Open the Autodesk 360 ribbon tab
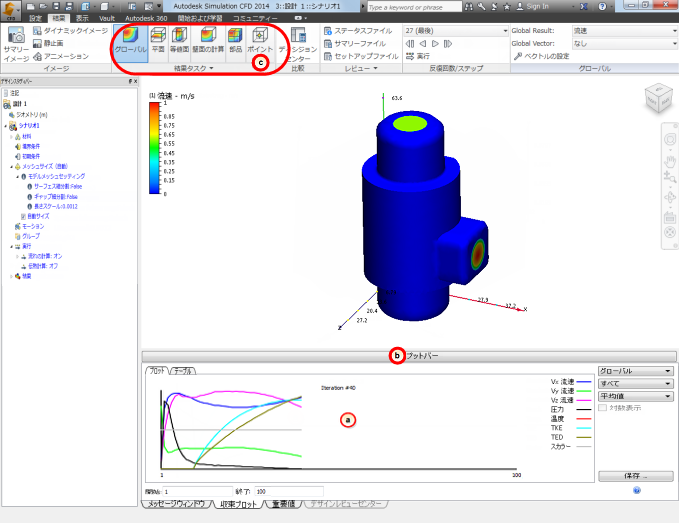This screenshot has width=679, height=523. [x=146, y=18]
